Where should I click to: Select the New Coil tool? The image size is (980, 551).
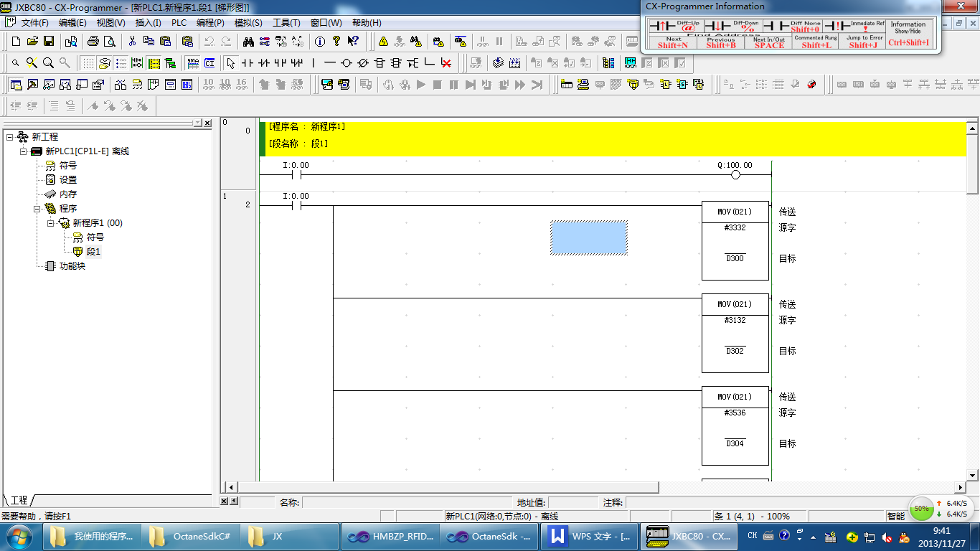(347, 63)
